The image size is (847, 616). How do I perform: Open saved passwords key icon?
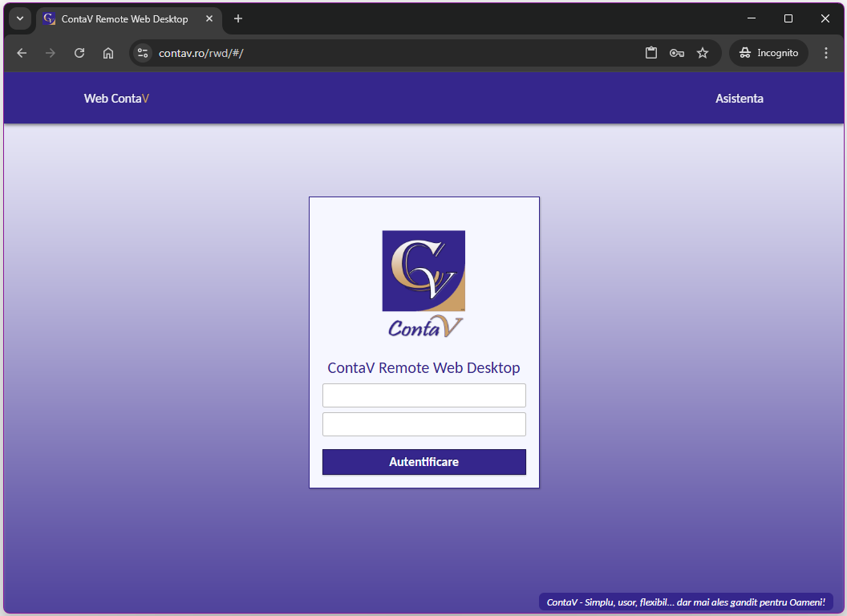point(677,53)
